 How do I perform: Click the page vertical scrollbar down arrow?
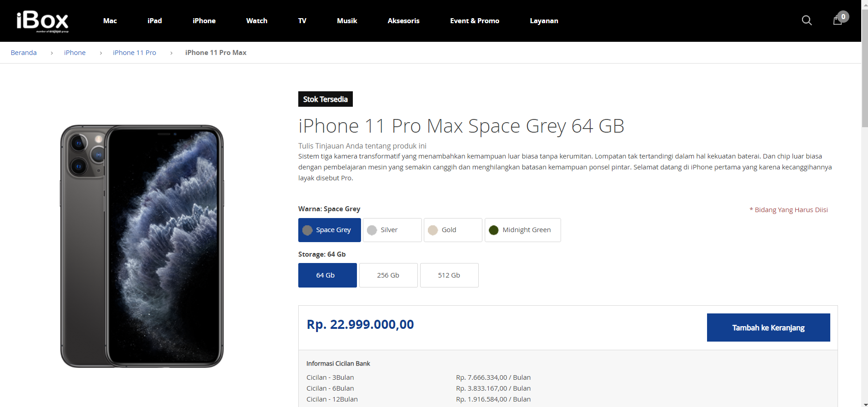[x=865, y=404]
